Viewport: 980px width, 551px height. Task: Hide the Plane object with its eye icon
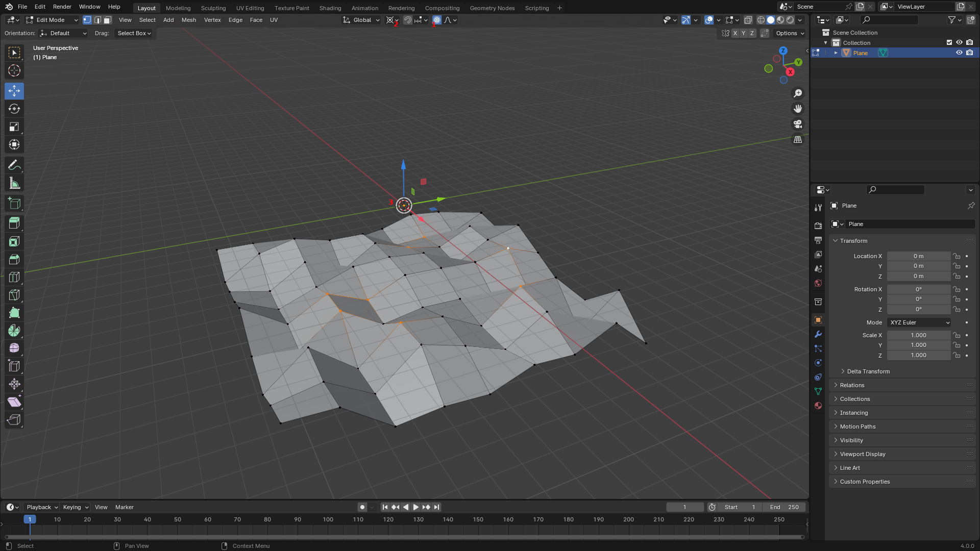click(959, 53)
